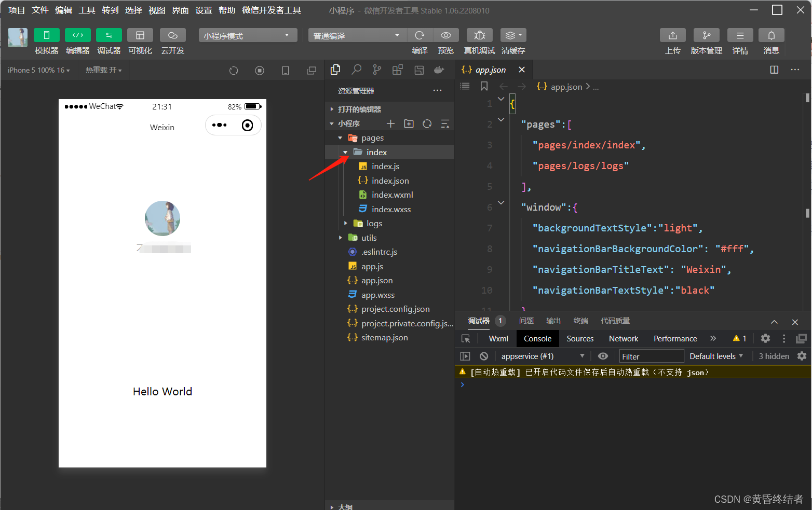Screen dimensions: 812x510
Task: Switch to the Wxml debugger tab
Action: [498, 339]
